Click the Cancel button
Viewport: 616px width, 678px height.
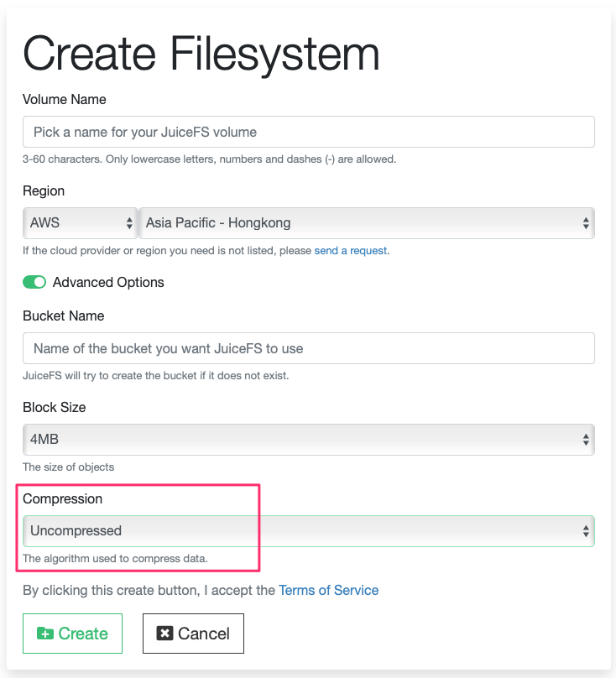(x=193, y=634)
